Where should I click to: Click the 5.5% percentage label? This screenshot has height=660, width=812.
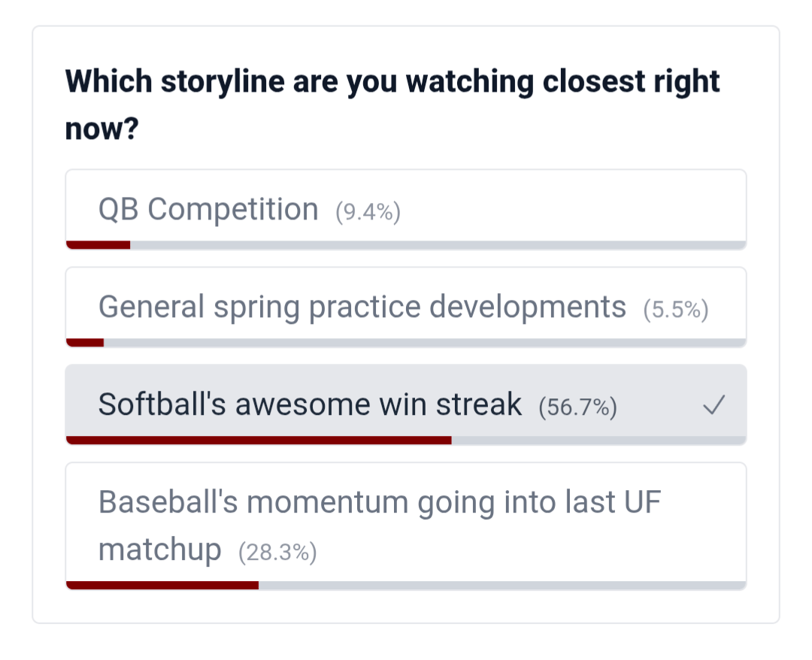click(676, 310)
